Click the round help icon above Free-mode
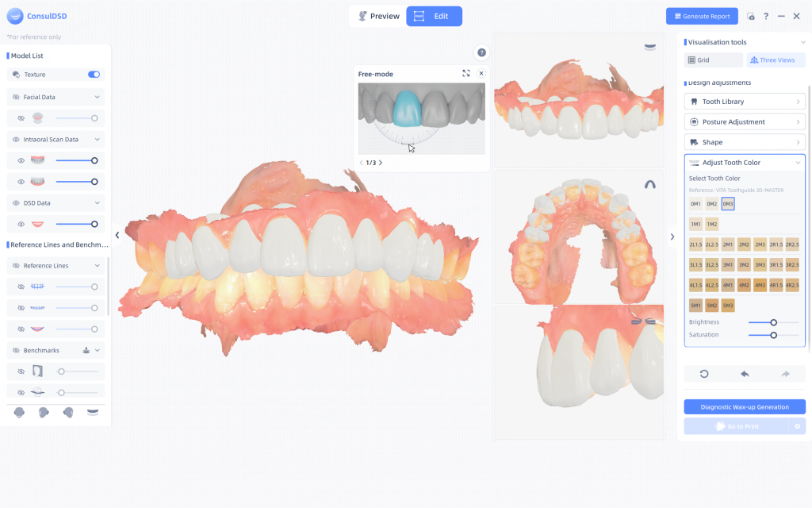812x508 pixels. tap(481, 52)
